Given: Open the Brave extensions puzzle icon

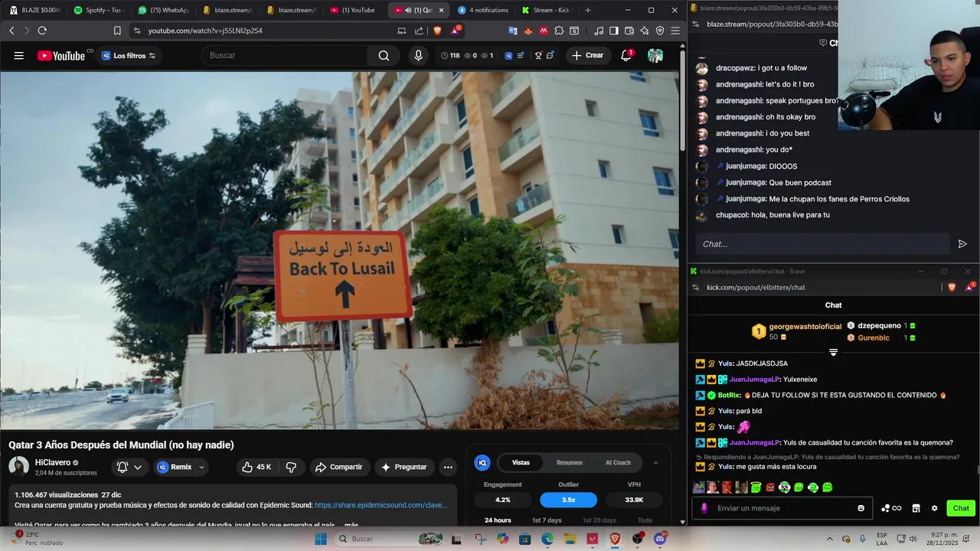Looking at the screenshot, I should [x=559, y=31].
